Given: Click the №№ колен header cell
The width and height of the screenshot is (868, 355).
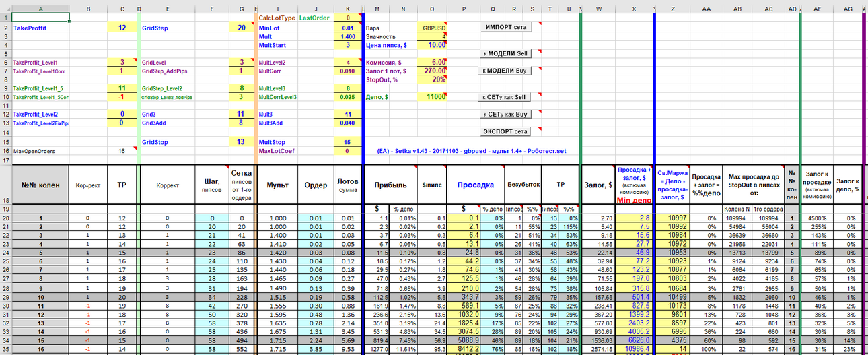Looking at the screenshot, I should (x=40, y=184).
